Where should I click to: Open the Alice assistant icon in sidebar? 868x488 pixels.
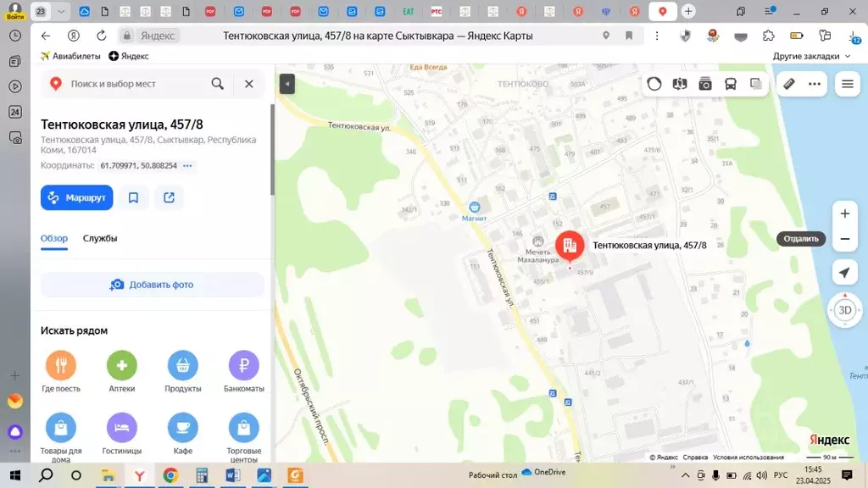tap(15, 431)
